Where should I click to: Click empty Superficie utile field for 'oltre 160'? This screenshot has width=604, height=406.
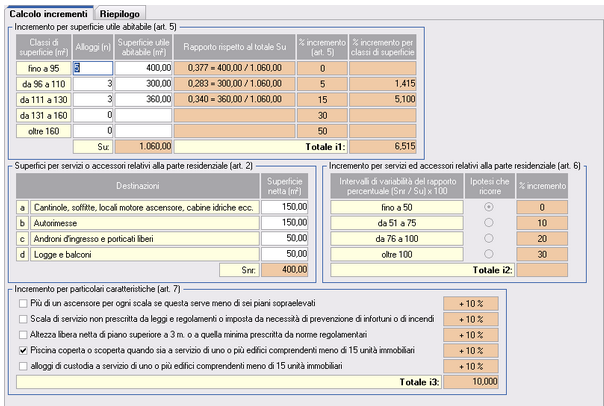pyautogui.click(x=143, y=131)
